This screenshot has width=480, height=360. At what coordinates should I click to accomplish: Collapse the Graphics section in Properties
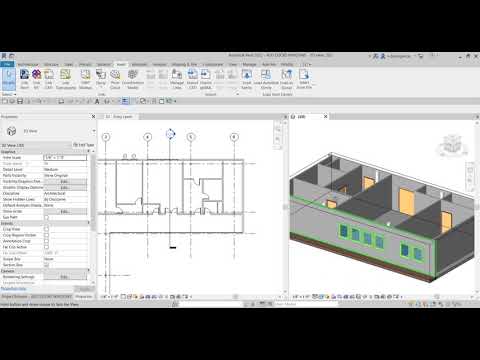click(x=89, y=151)
